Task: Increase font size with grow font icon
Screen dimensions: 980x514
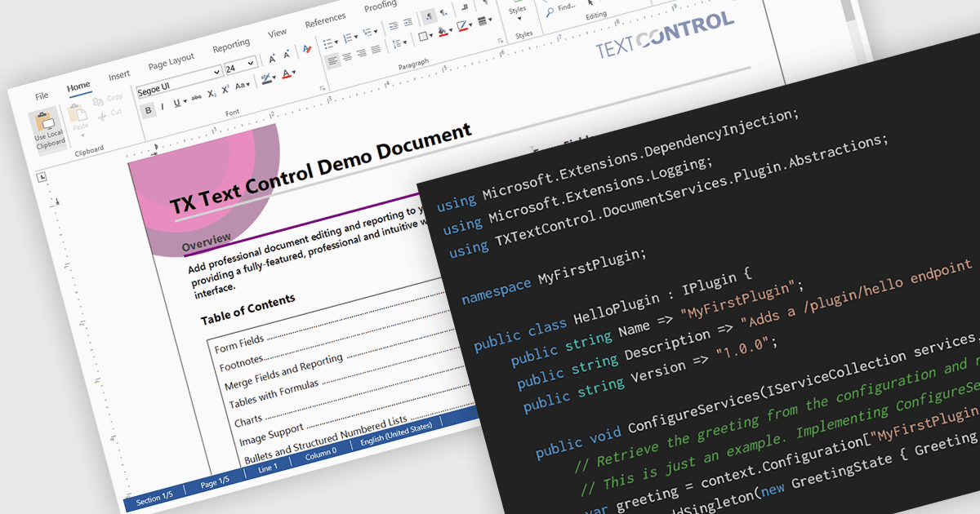Action: tap(272, 59)
